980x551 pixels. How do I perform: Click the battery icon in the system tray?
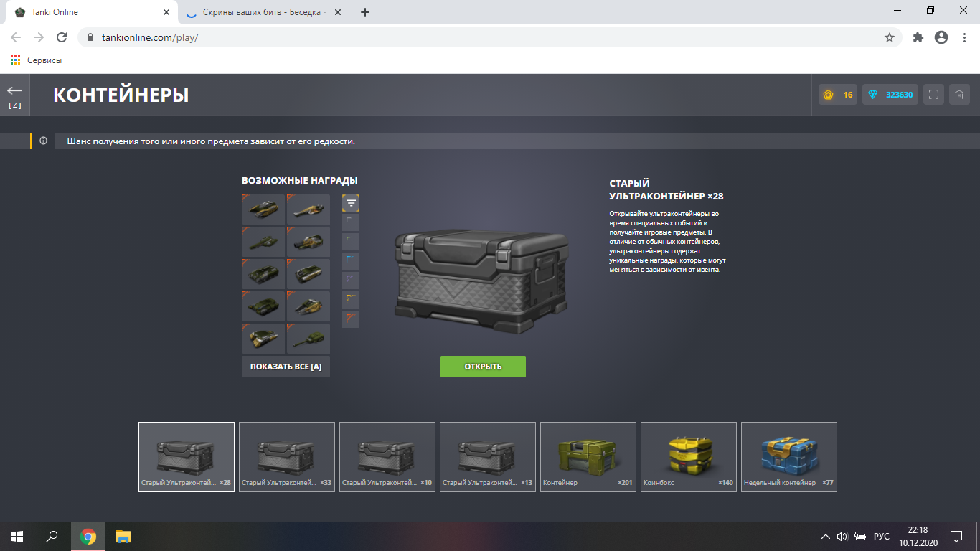pyautogui.click(x=860, y=537)
